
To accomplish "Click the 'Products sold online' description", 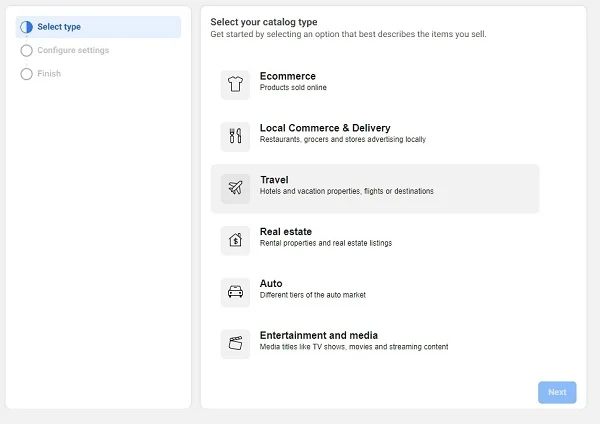I will tap(293, 88).
